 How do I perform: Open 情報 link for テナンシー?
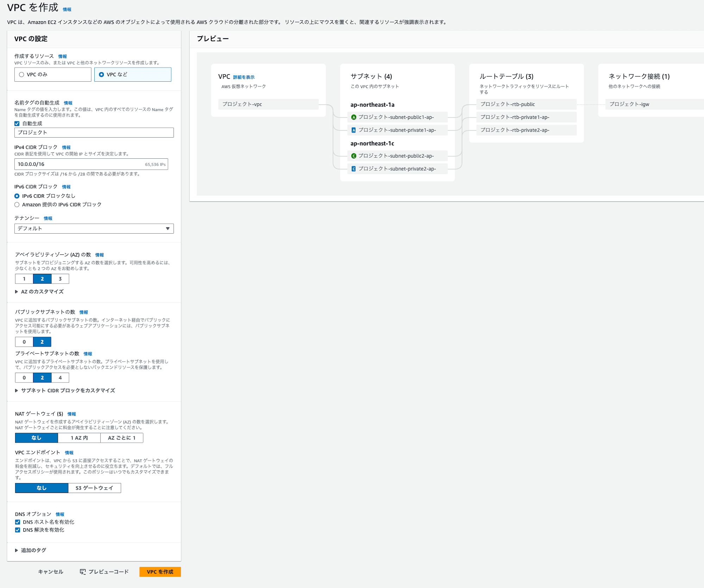coord(48,219)
